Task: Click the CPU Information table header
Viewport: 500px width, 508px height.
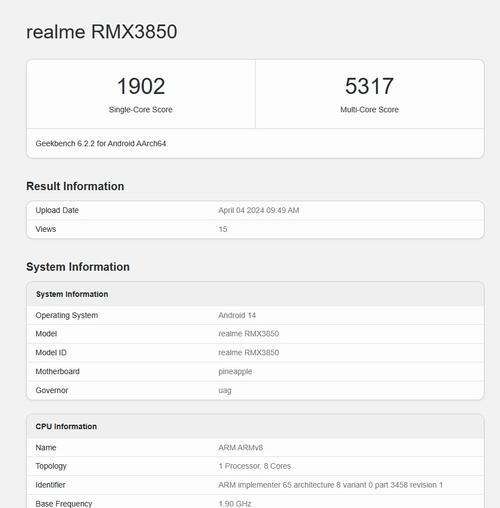Action: 255,426
